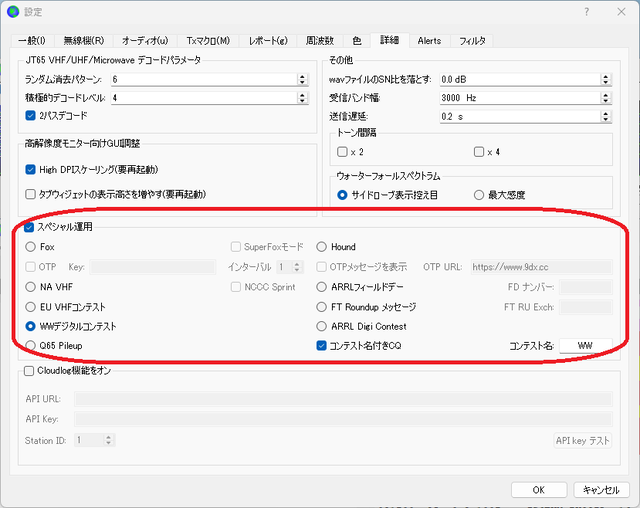Image resolution: width=640 pixels, height=508 pixels.
Task: Adjust 送信遅延 spinner arrows
Action: [x=606, y=117]
